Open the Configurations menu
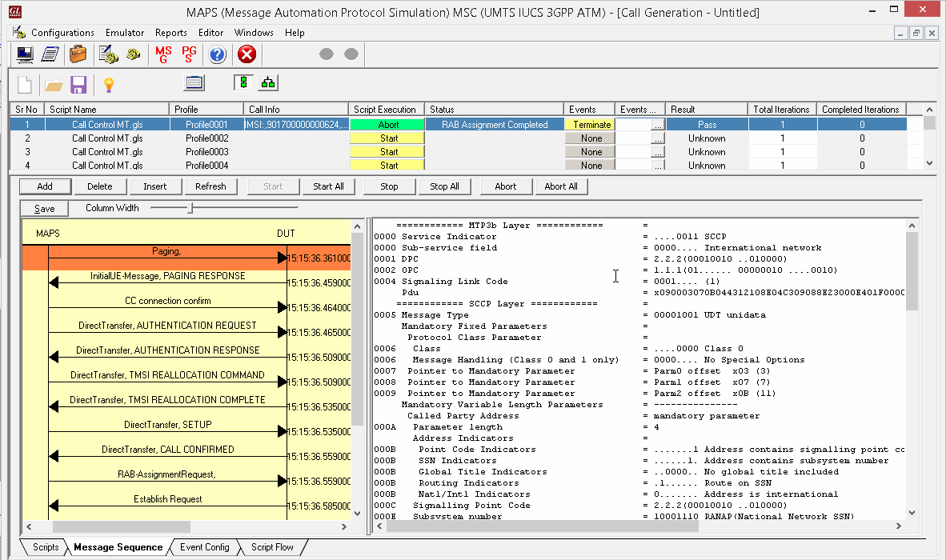This screenshot has width=946, height=560. point(62,33)
